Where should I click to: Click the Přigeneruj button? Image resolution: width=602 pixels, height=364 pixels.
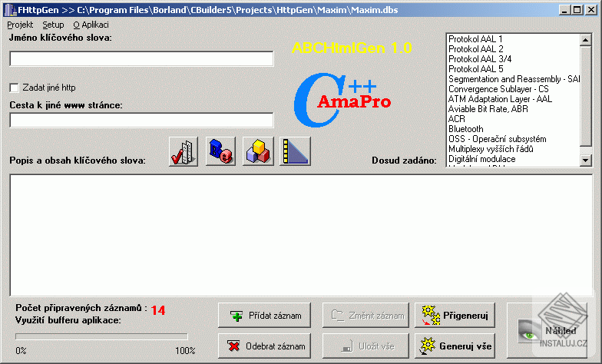click(x=455, y=315)
